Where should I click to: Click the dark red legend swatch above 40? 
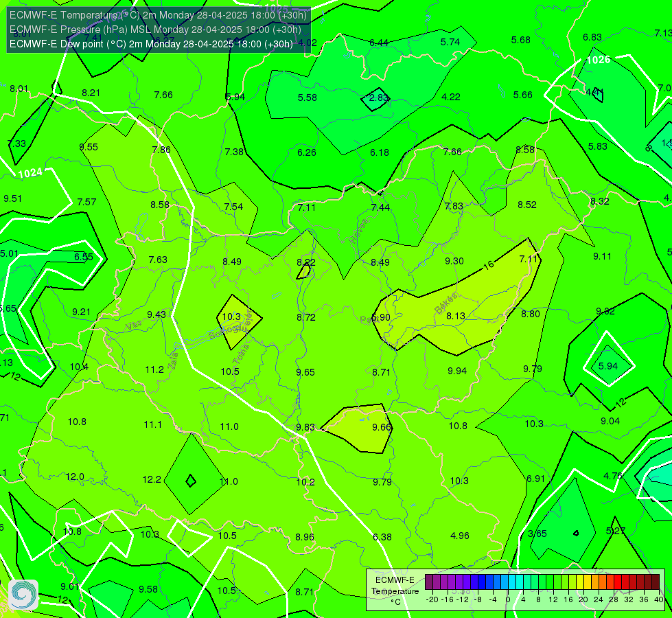(x=656, y=582)
